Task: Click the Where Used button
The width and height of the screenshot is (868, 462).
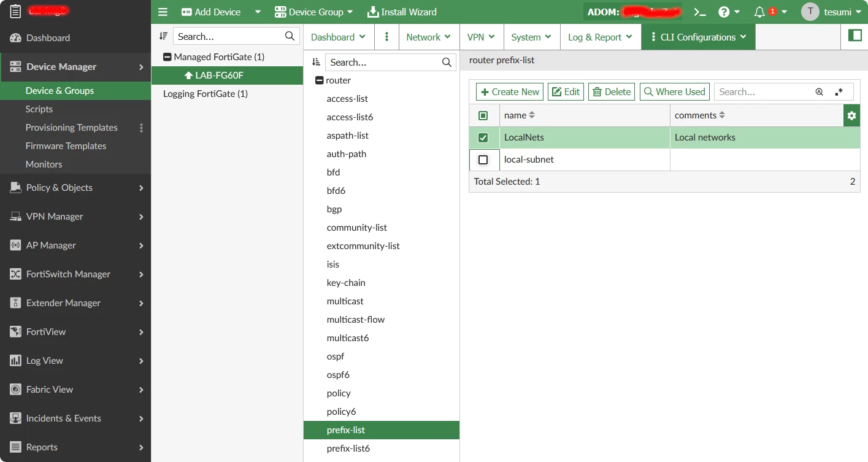Action: pyautogui.click(x=675, y=92)
